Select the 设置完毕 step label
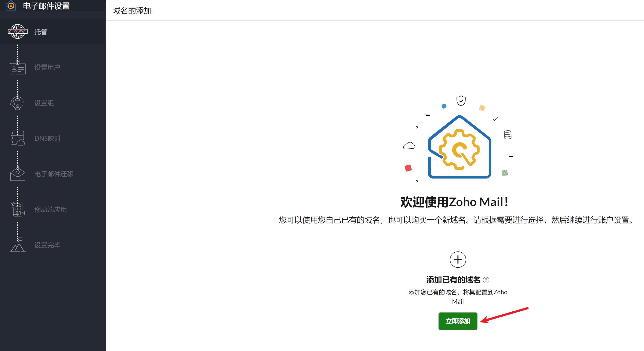The image size is (644, 351). (47, 245)
